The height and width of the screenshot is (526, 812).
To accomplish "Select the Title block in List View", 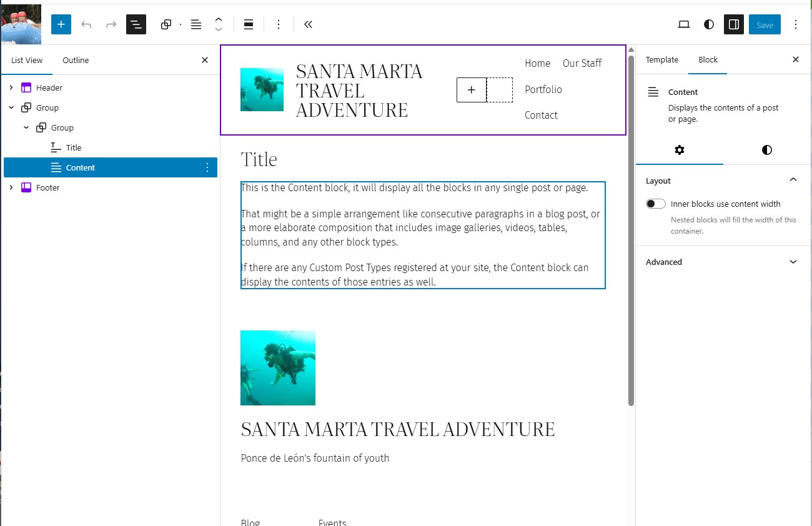I will tap(74, 147).
